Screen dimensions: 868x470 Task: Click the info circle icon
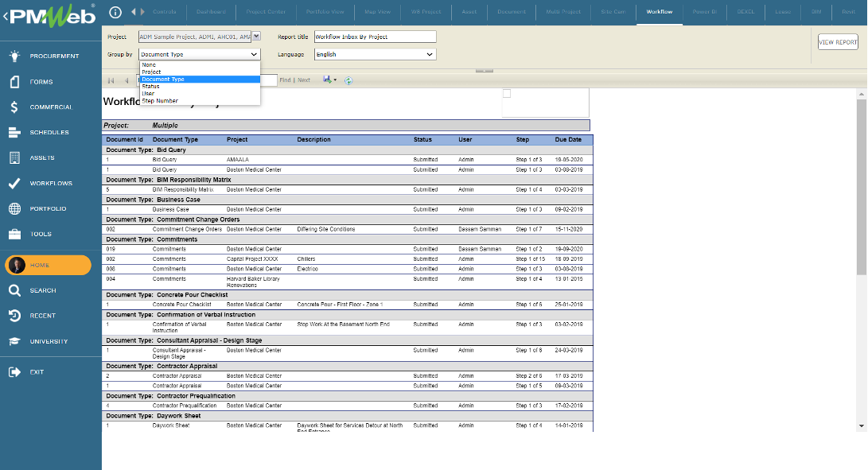(115, 12)
